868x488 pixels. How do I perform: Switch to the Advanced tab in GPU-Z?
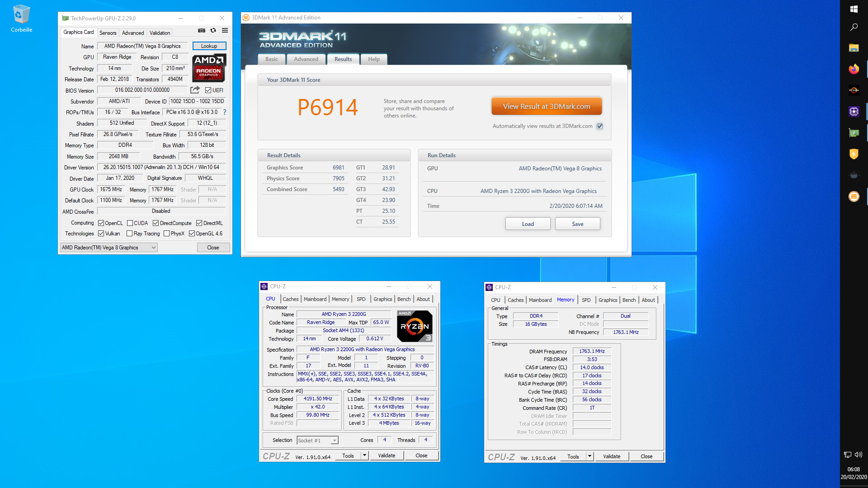click(133, 33)
